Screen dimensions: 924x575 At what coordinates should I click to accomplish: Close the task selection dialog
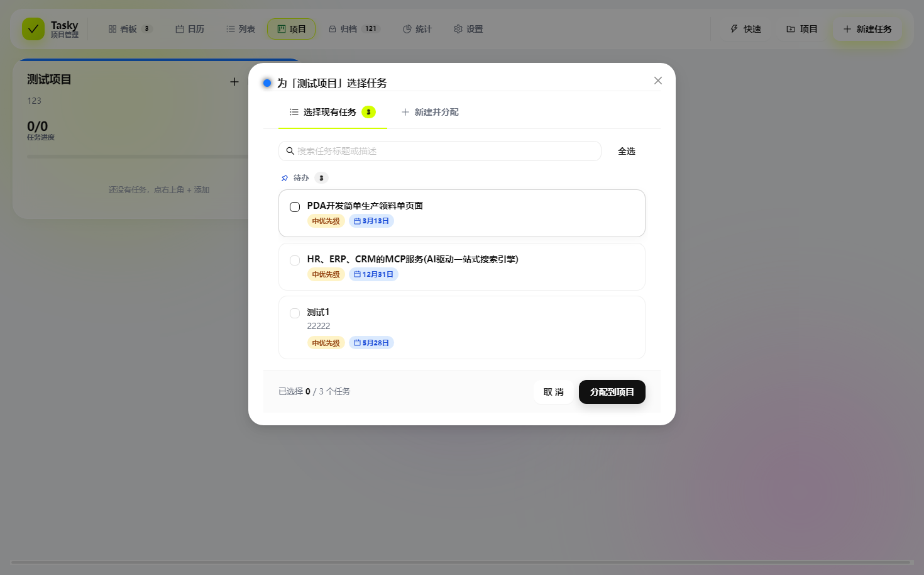(658, 81)
